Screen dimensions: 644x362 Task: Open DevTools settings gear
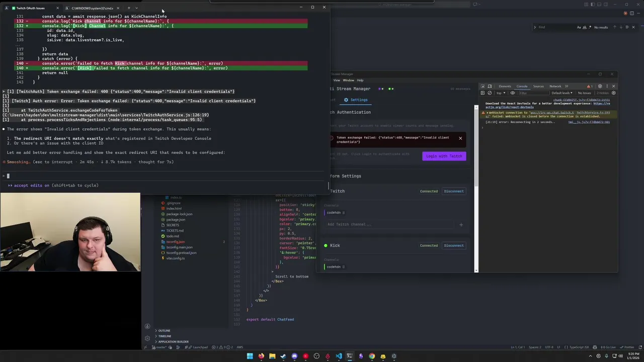tap(600, 86)
